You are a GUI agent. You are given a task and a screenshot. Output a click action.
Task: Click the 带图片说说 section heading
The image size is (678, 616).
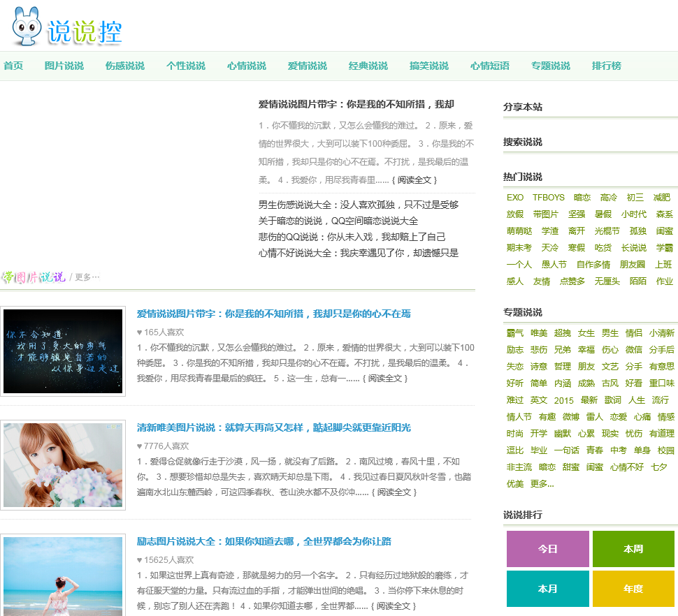coord(34,277)
